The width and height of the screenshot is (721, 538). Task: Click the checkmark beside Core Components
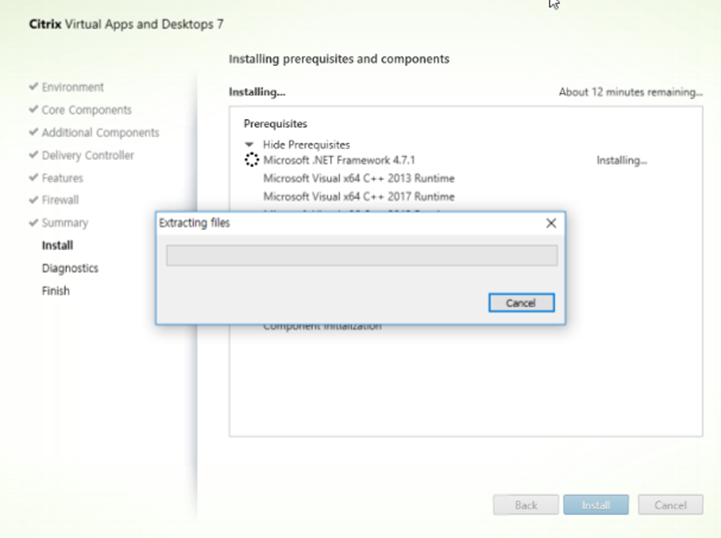tap(33, 109)
